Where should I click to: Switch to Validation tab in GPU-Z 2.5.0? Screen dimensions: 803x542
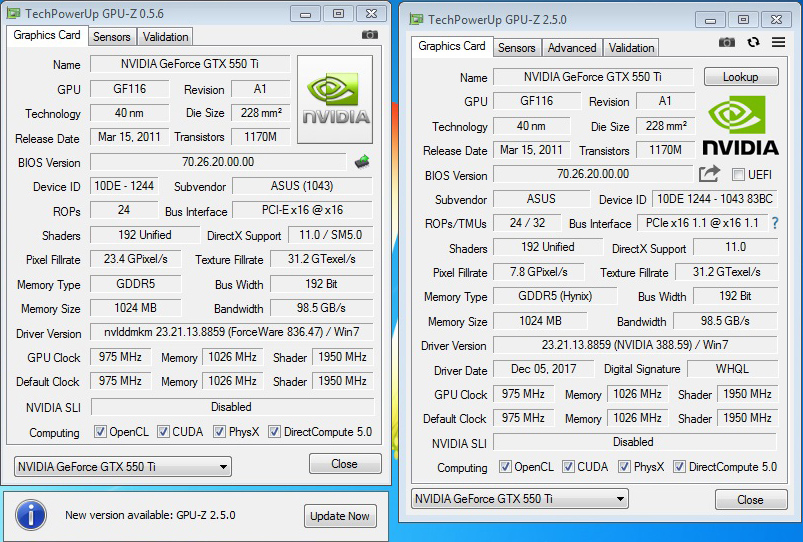coord(631,48)
